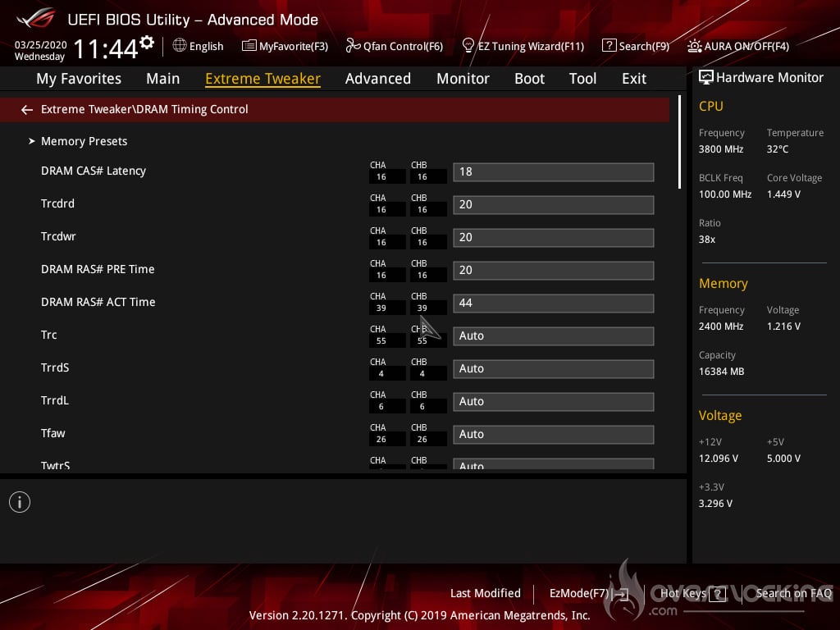
Task: Switch to Main tab
Action: pos(163,79)
